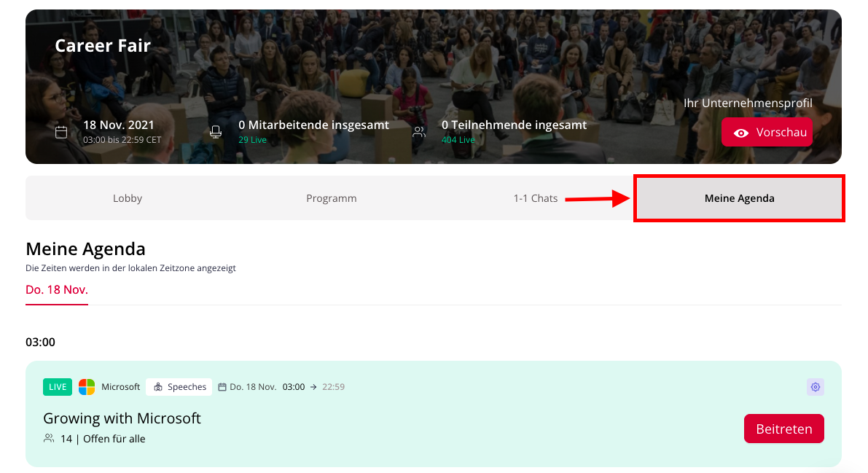Screen dimensions: 868x473
Task: Click the Vorschau preview button
Action: point(767,133)
